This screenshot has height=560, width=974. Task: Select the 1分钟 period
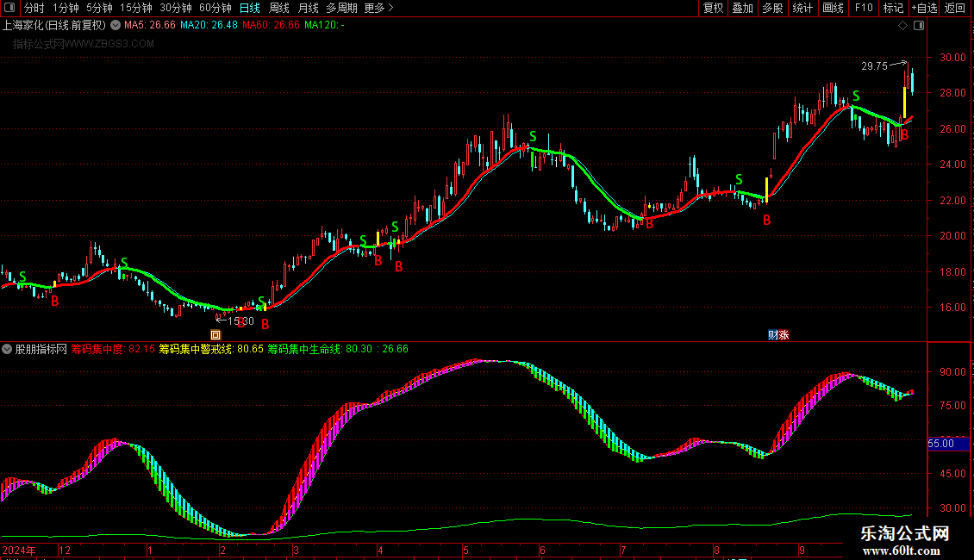click(x=66, y=8)
